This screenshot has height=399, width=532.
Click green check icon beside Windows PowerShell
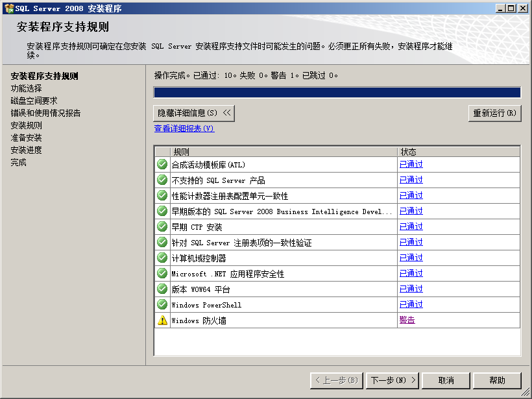162,304
